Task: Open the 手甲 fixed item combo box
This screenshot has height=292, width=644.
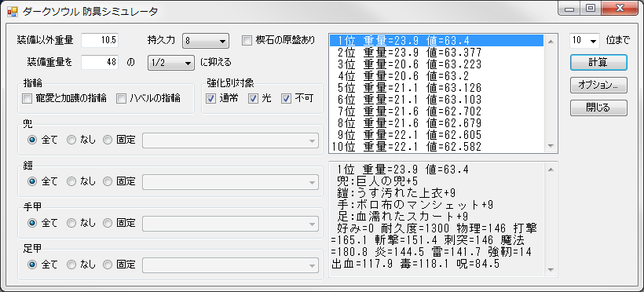Action: (230, 224)
